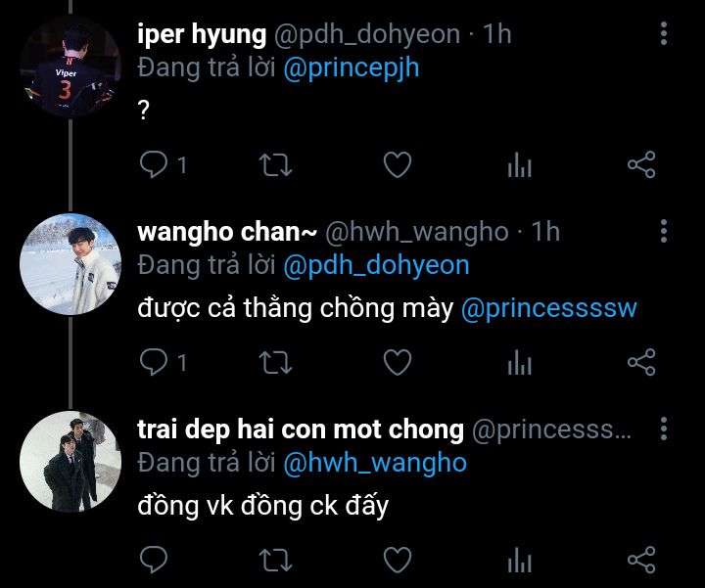Image resolution: width=705 pixels, height=588 pixels.
Task: View analytics for iper hyung's tweet
Action: [x=519, y=164]
